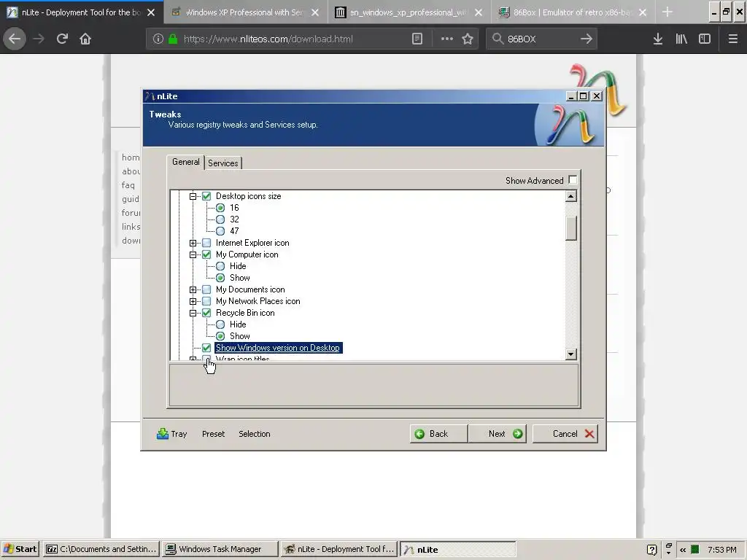Open the Selection menu
Viewport: 747px width, 560px height.
point(255,434)
